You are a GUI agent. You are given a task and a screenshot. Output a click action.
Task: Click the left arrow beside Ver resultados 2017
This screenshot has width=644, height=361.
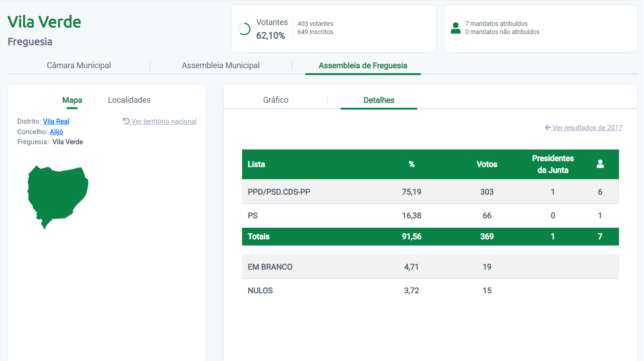(x=548, y=128)
